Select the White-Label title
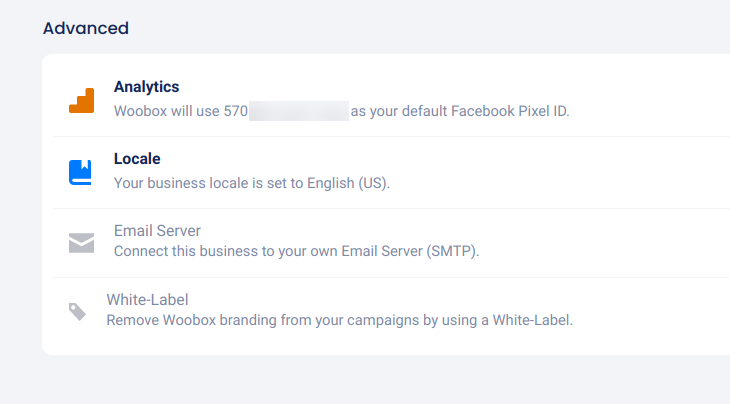The height and width of the screenshot is (404, 730). (147, 299)
